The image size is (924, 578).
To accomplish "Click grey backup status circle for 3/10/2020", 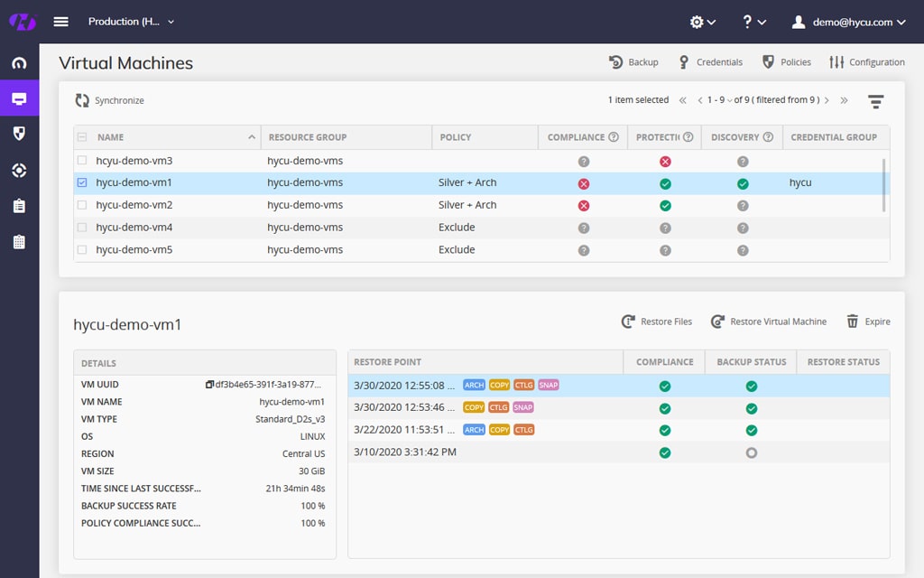I will click(x=752, y=453).
